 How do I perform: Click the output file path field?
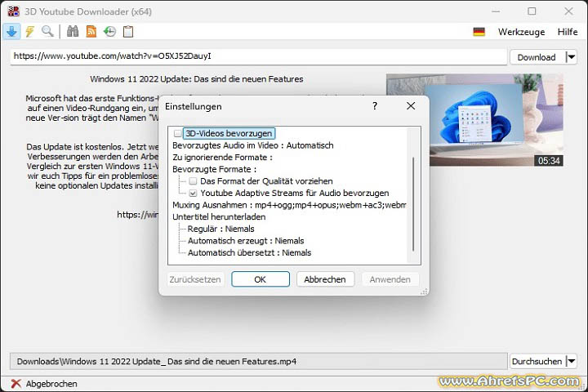[x=259, y=361]
